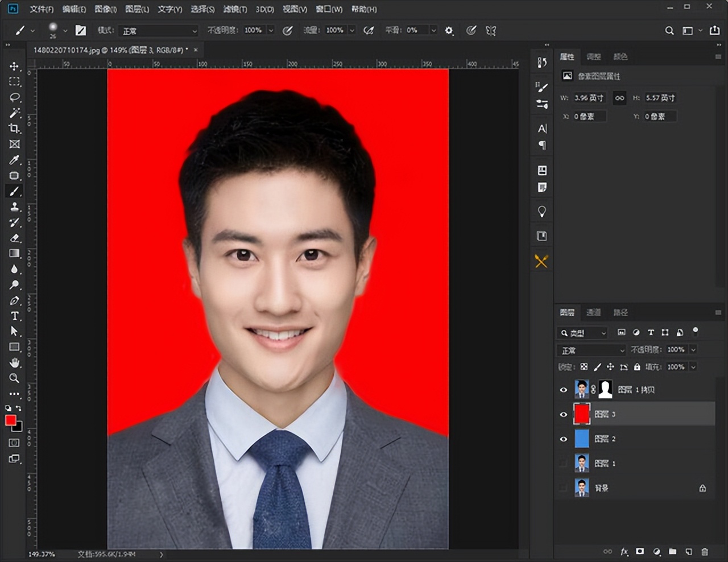Select the Eyedropper tool

click(x=14, y=160)
